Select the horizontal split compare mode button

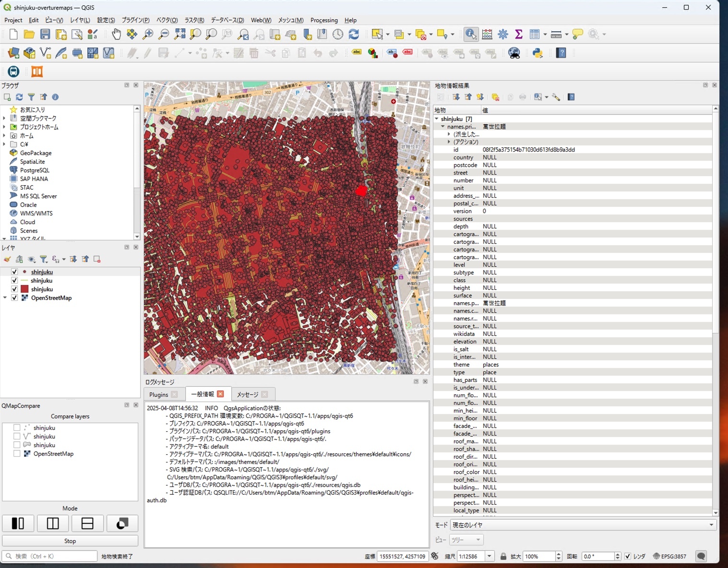pyautogui.click(x=87, y=523)
